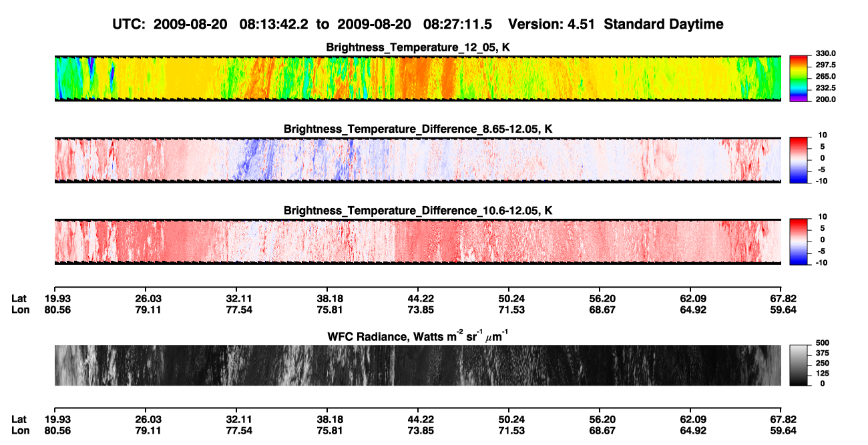Click the 330.0 colorbar tick label
The height and width of the screenshot is (445, 868).
click(x=826, y=53)
